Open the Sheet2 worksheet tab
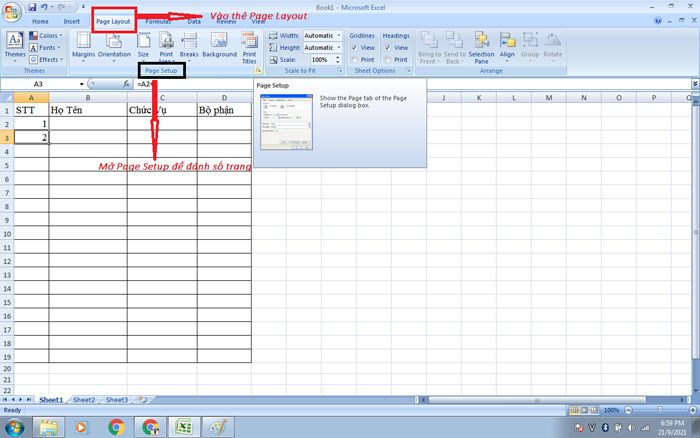The height and width of the screenshot is (438, 700). (84, 400)
